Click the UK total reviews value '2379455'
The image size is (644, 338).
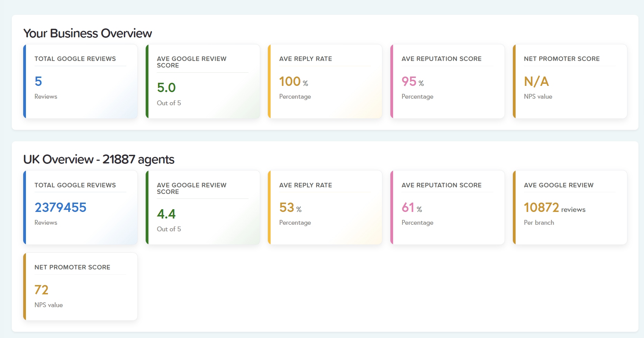tap(61, 207)
